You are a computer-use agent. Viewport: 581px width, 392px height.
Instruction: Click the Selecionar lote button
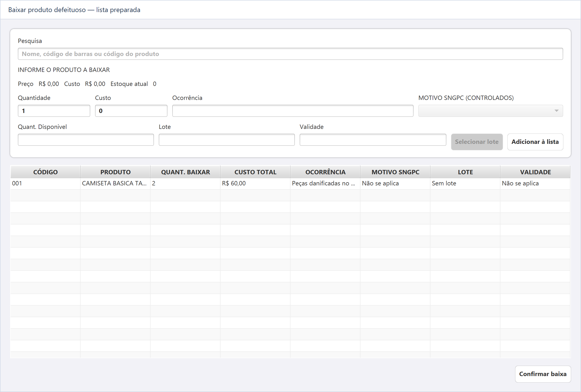(477, 142)
